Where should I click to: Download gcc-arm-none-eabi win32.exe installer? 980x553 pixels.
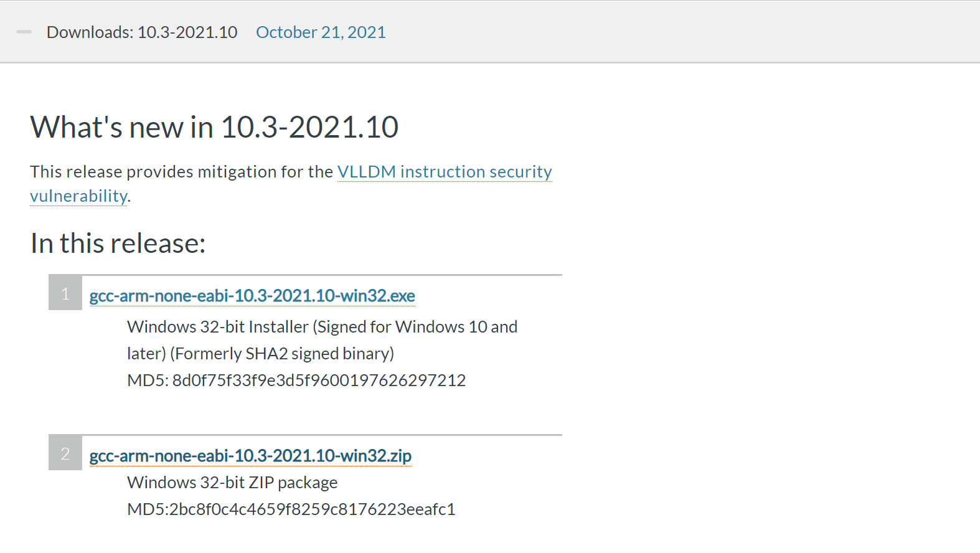click(252, 296)
